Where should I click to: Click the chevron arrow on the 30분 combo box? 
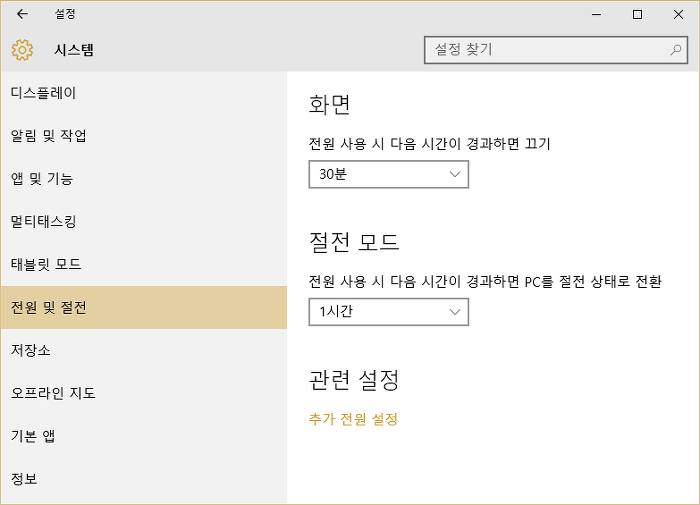pos(454,175)
